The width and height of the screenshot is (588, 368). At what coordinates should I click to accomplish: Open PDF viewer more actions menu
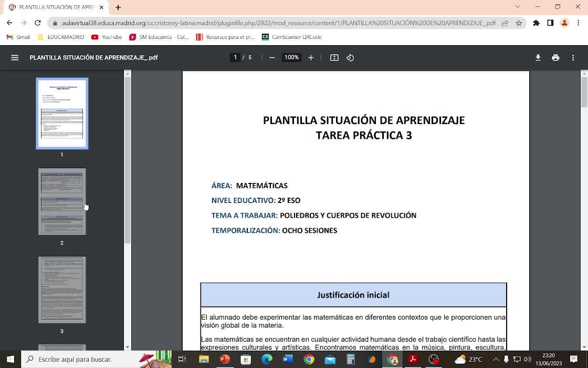coord(573,58)
